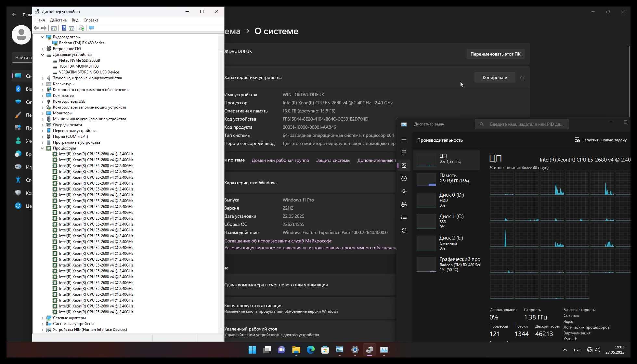Collapse the Дисковые устройства node

click(42, 55)
